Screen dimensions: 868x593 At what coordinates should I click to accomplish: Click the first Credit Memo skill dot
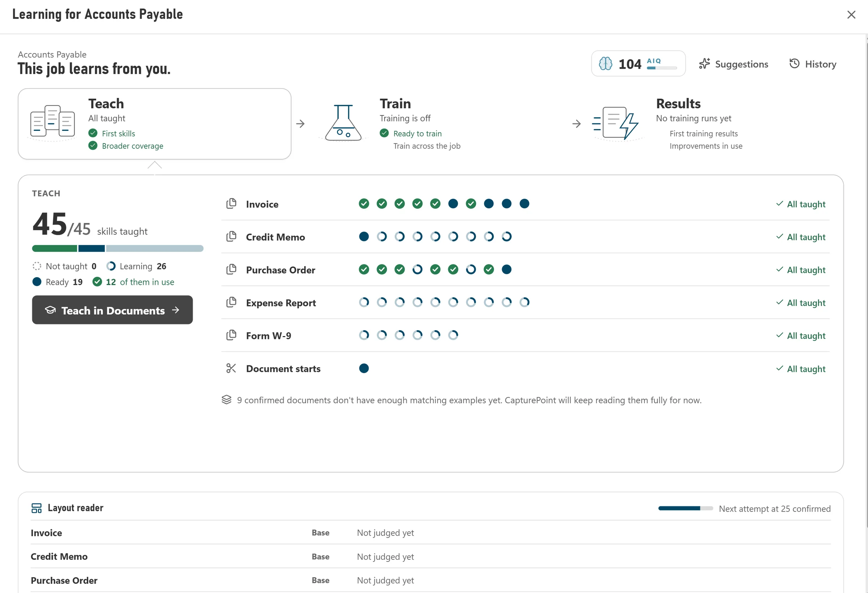364,237
